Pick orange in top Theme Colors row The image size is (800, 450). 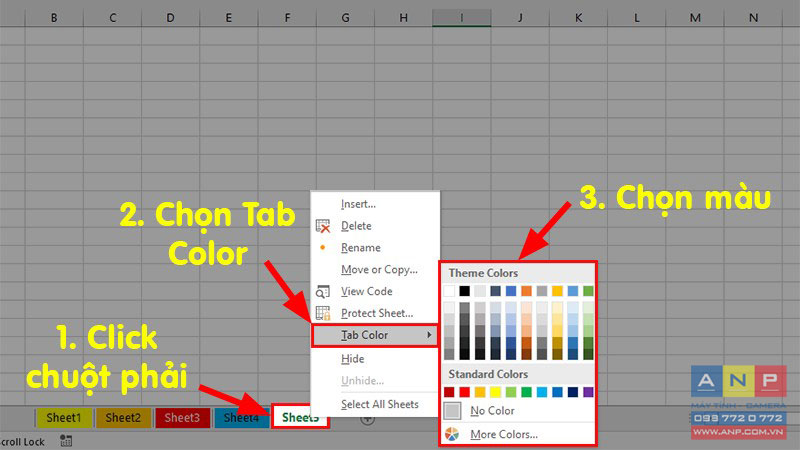(x=527, y=291)
